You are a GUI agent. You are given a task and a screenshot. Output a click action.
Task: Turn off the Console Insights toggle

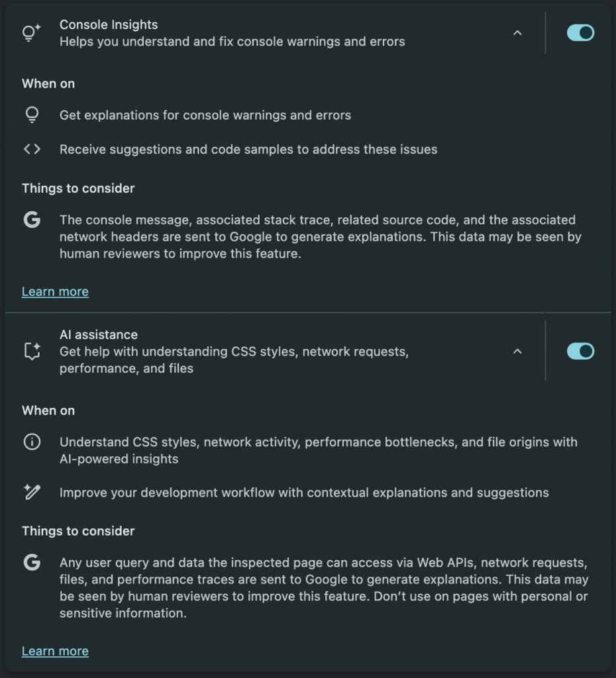point(580,33)
